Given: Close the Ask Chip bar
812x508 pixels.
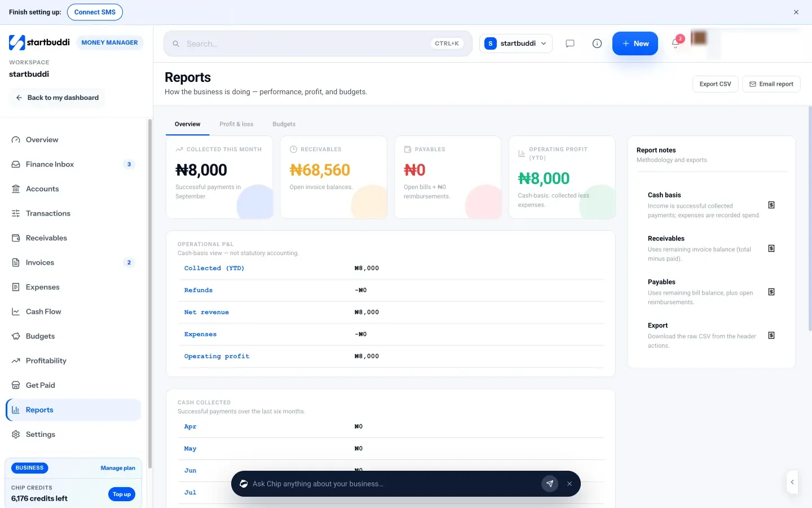Looking at the screenshot, I should 570,484.
